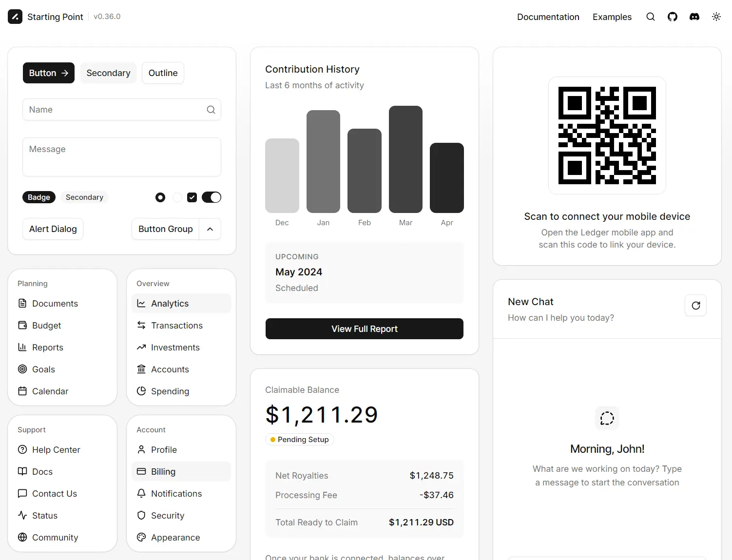The height and width of the screenshot is (560, 732).
Task: Click the Reports bar chart icon
Action: point(22,347)
